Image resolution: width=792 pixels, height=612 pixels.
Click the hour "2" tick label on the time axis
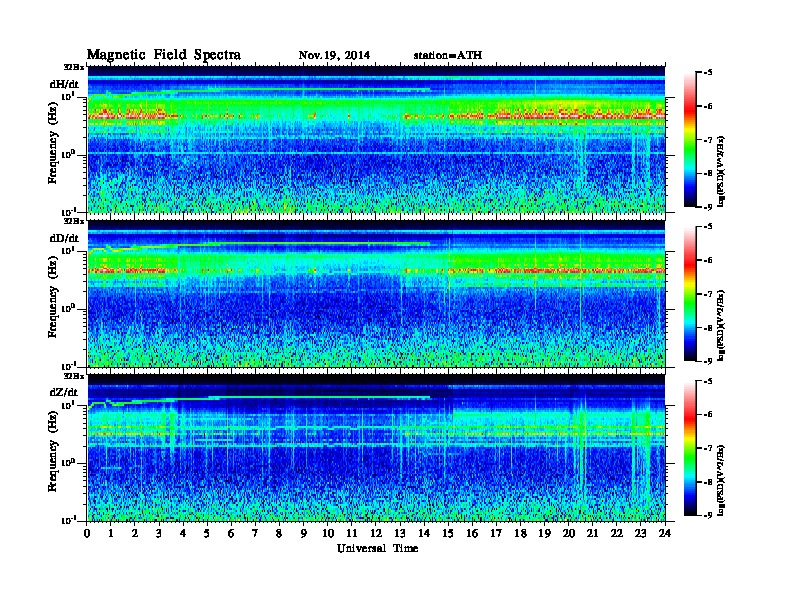134,533
